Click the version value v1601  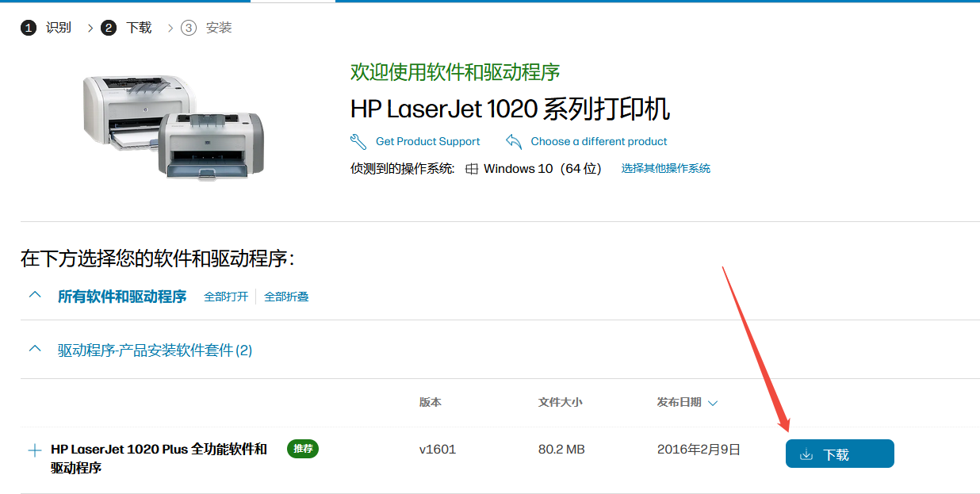coord(438,450)
